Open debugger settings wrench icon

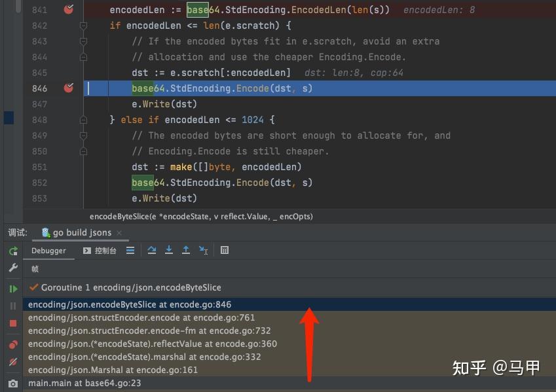[x=13, y=268]
